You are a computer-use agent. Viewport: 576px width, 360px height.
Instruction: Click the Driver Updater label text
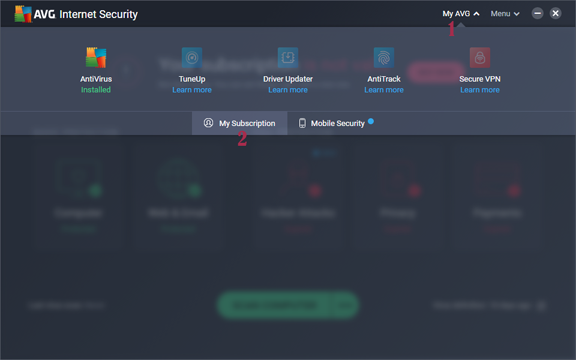tap(288, 79)
